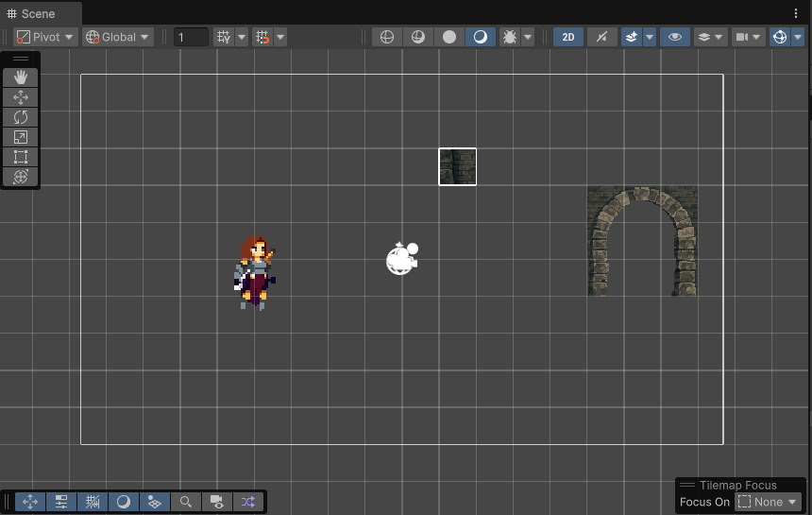Select the combined Transform tool
Image resolution: width=812 pixels, height=515 pixels.
click(20, 177)
